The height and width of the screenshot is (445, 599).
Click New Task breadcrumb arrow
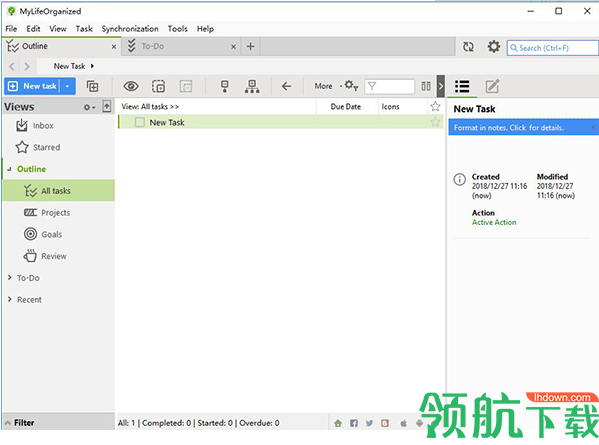[92, 66]
